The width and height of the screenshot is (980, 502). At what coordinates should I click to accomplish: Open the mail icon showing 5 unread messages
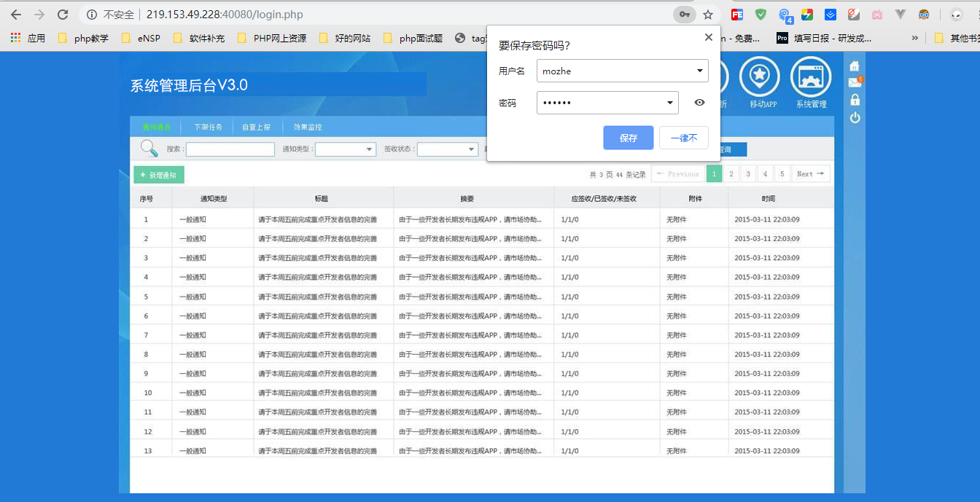click(854, 82)
